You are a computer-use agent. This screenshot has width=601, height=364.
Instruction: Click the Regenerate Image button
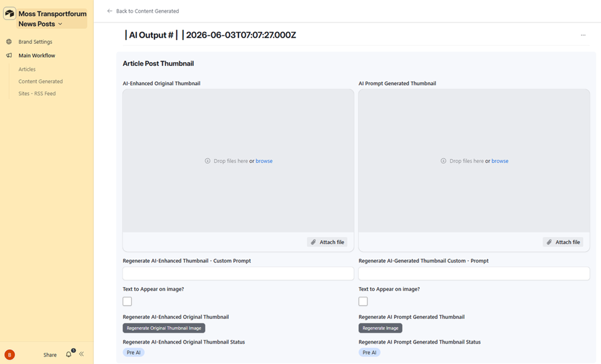click(380, 328)
